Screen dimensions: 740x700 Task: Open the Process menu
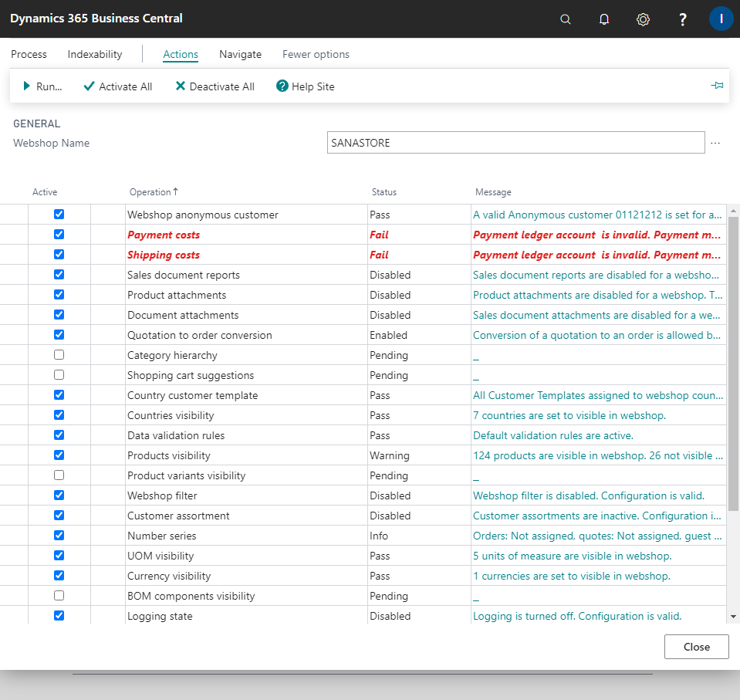pos(29,54)
